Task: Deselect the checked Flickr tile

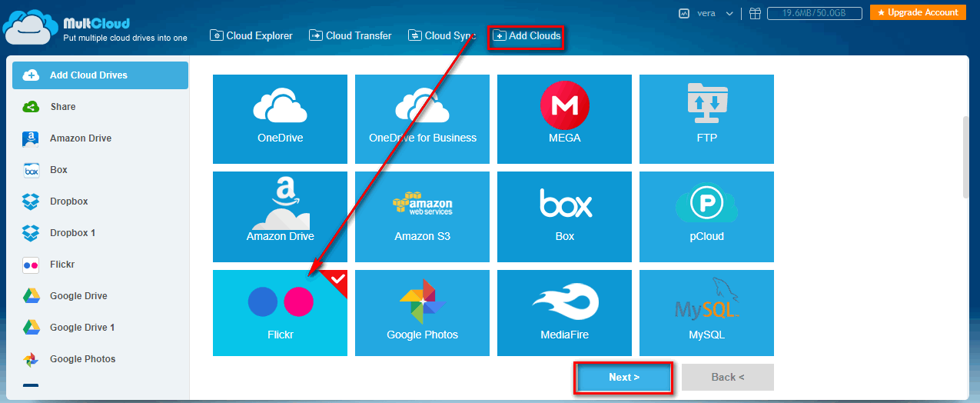Action: point(280,313)
